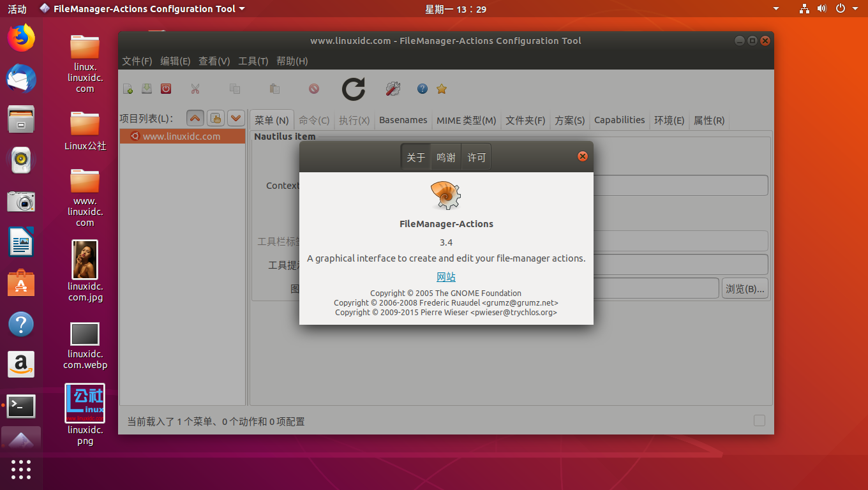This screenshot has width=868, height=490.
Task: Select the 属性(R) tab
Action: [709, 120]
